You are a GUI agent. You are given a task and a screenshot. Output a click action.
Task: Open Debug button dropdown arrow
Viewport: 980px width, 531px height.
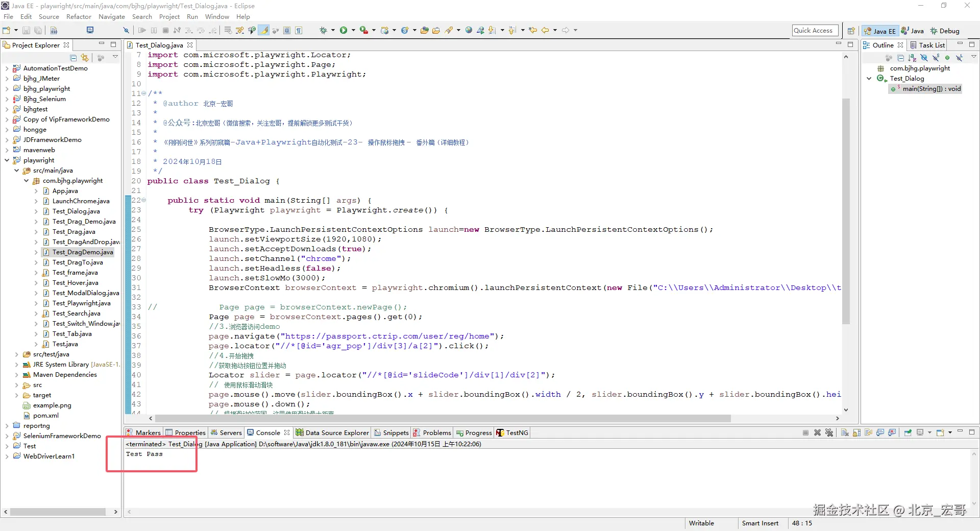[x=333, y=30]
